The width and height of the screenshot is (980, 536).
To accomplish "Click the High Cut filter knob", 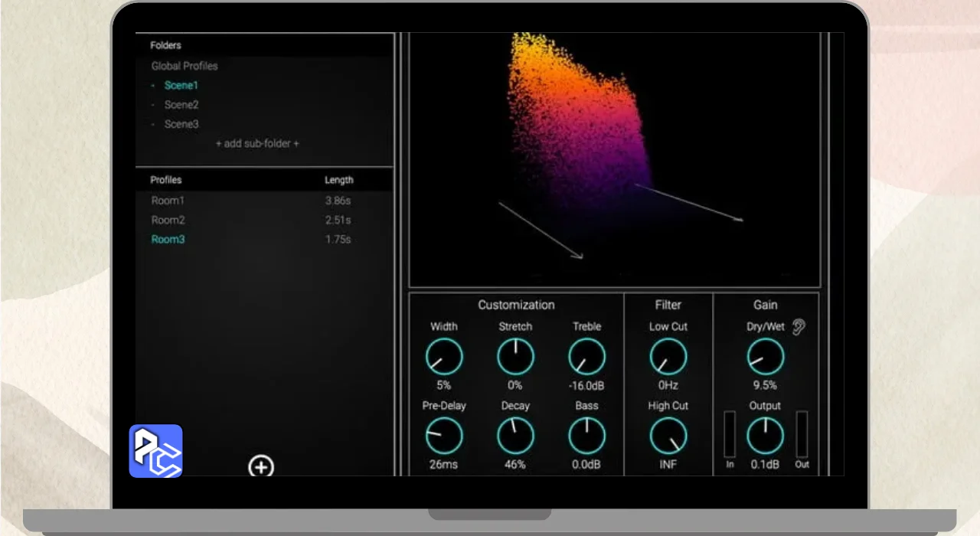I will pyautogui.click(x=668, y=436).
